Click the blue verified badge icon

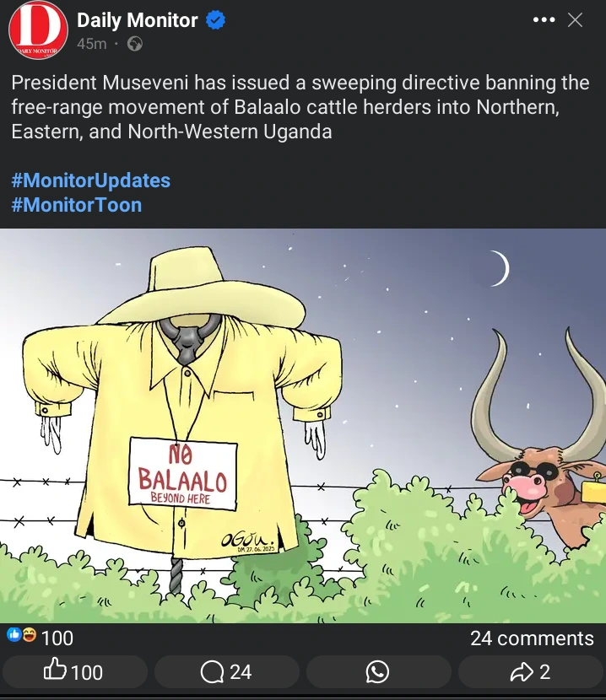pyautogui.click(x=215, y=20)
